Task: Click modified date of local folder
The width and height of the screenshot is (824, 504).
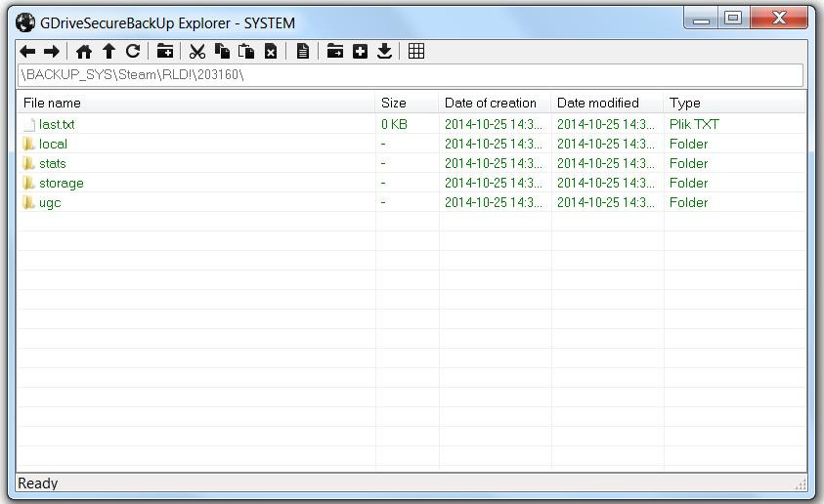Action: pyautogui.click(x=605, y=144)
